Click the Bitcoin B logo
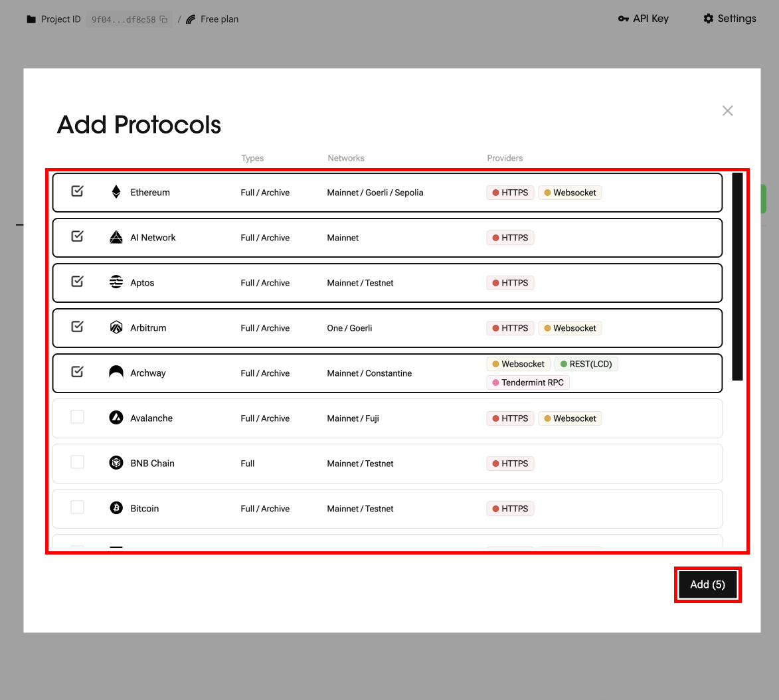 point(116,508)
